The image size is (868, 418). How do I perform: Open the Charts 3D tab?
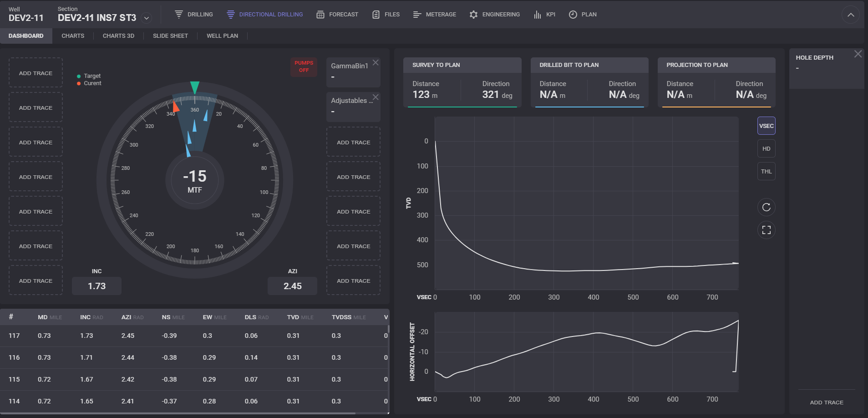point(118,36)
